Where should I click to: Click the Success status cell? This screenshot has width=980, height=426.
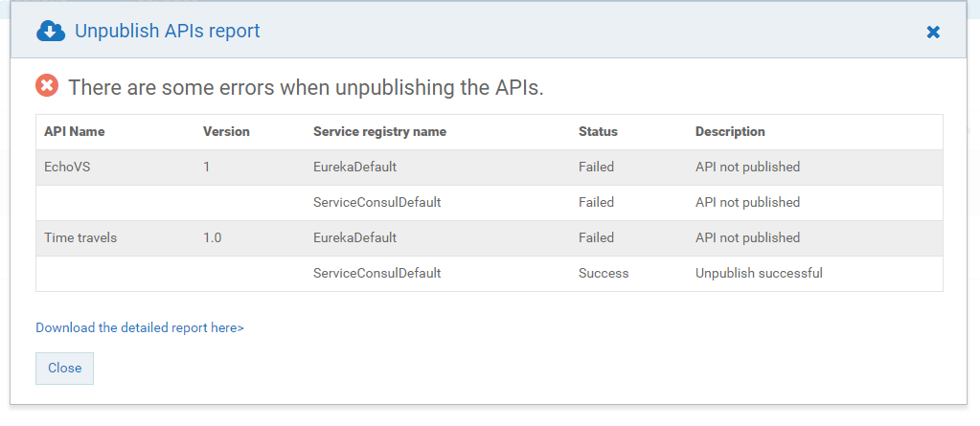pos(604,274)
